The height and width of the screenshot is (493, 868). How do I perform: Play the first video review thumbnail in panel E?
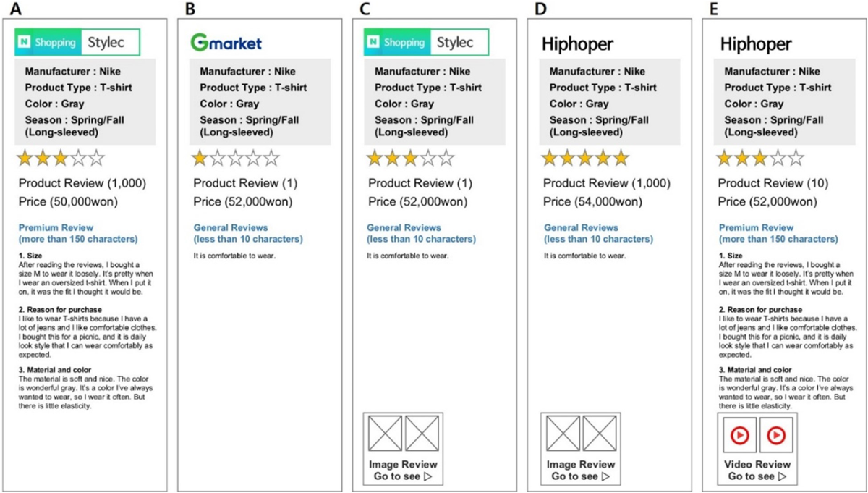coord(739,434)
